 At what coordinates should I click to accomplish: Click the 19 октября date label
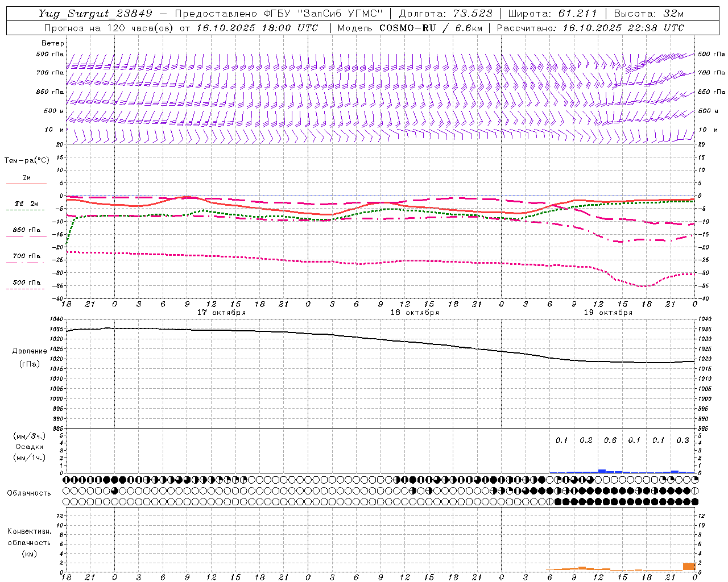point(608,313)
